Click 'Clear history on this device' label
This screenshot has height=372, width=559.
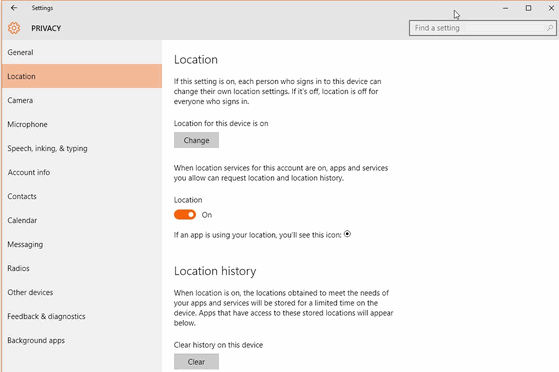(218, 345)
